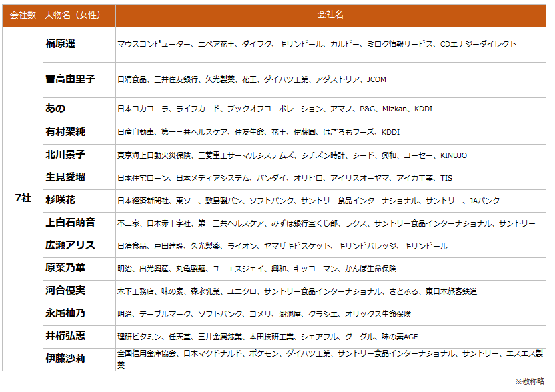Viewport: 555px width, 392px height.
Task: Select the name あの
Action: tap(55, 108)
